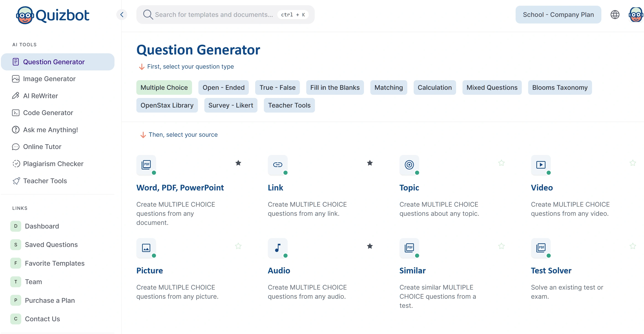This screenshot has height=334, width=644.
Task: Click the templates and documents search field
Action: (214, 15)
